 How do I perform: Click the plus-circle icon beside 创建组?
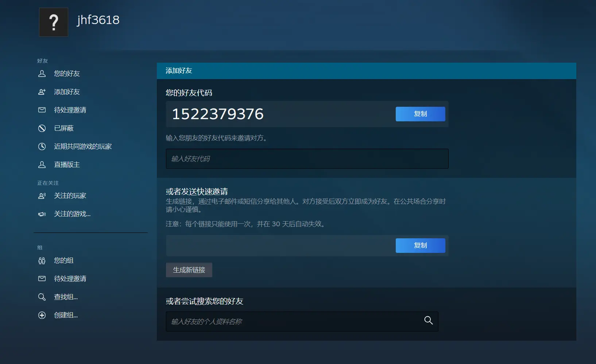[42, 315]
